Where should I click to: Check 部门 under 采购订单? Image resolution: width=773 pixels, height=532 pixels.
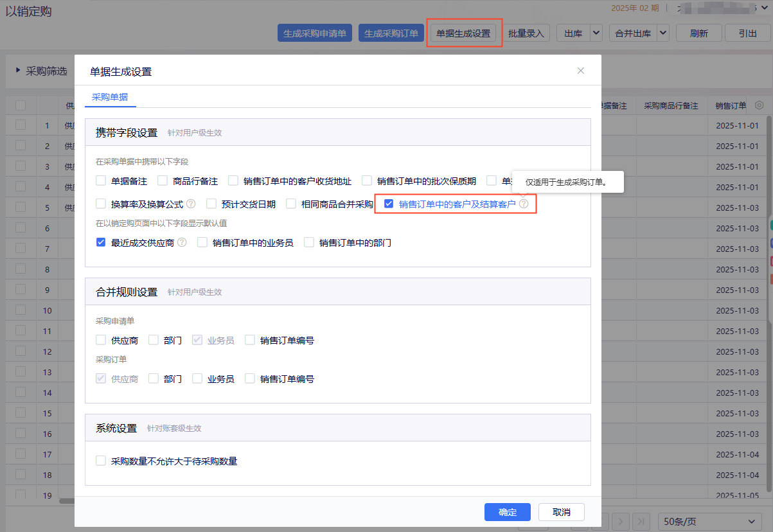154,378
